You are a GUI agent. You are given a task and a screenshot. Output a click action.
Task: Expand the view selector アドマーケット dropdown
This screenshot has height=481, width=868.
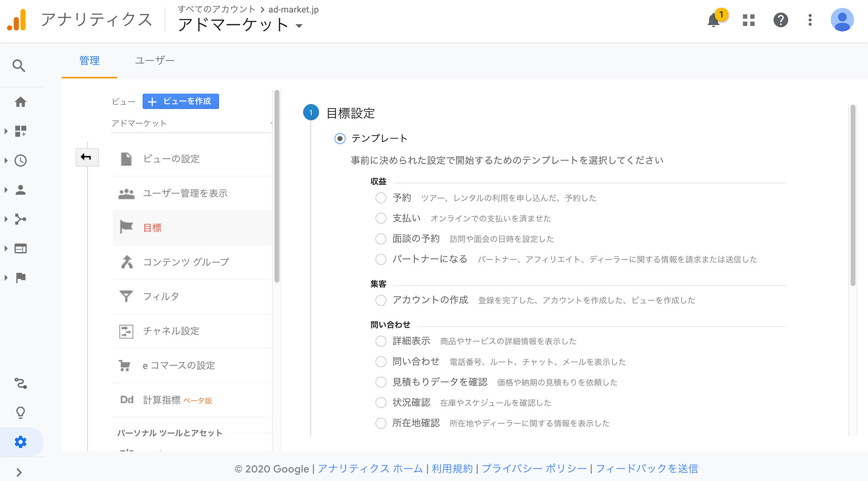[x=191, y=123]
